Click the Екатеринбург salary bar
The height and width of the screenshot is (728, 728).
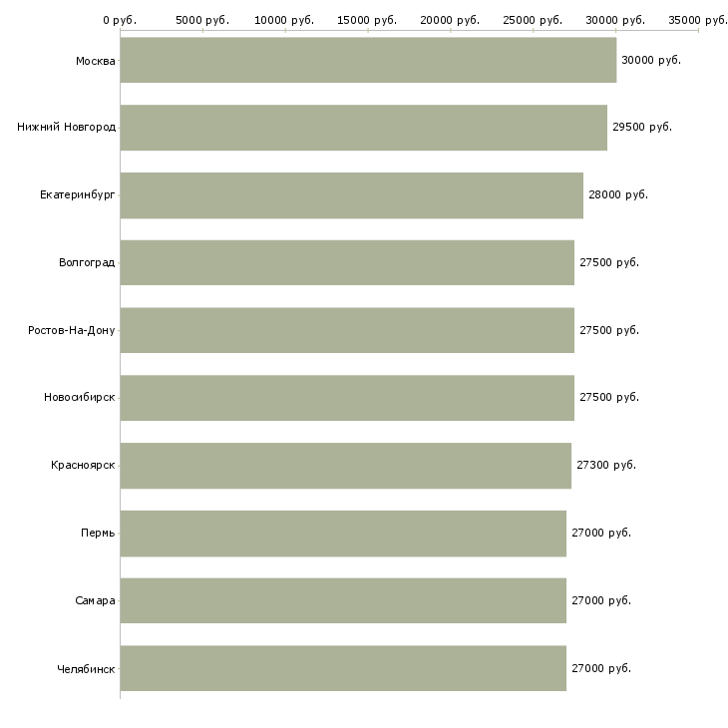tap(351, 195)
